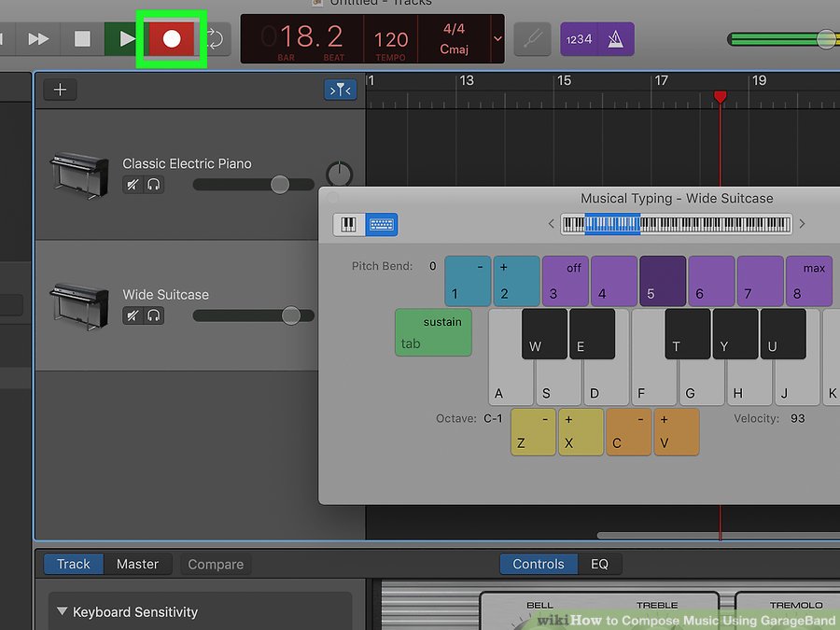840x630 pixels.
Task: Set modulation with key 7
Action: click(x=760, y=281)
